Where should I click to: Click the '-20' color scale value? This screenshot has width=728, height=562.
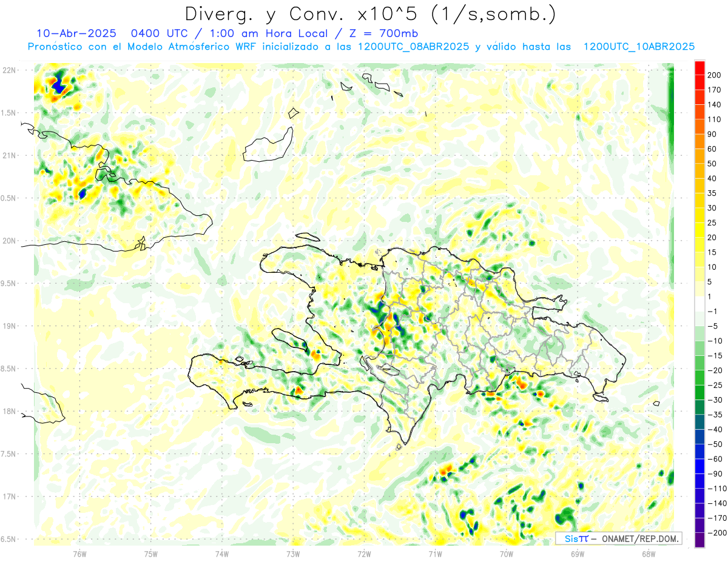coord(714,370)
